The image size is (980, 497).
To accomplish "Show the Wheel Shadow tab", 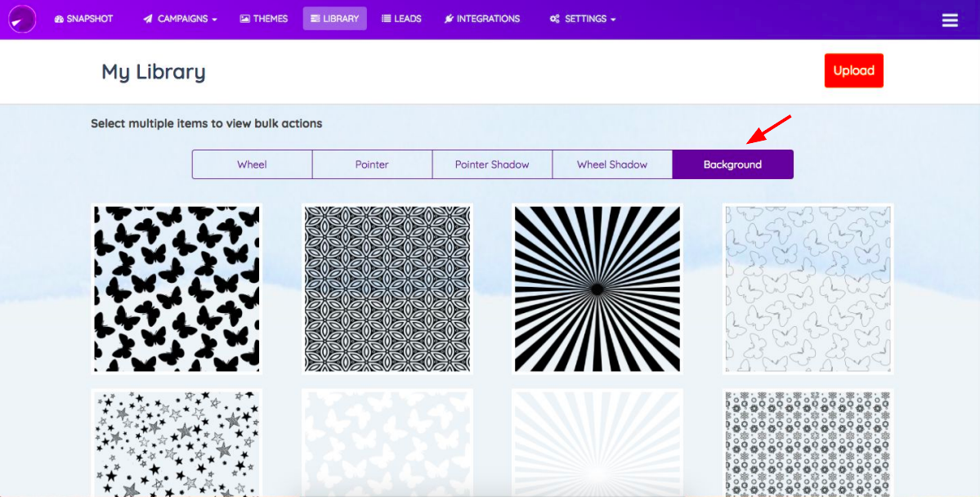I will click(612, 164).
